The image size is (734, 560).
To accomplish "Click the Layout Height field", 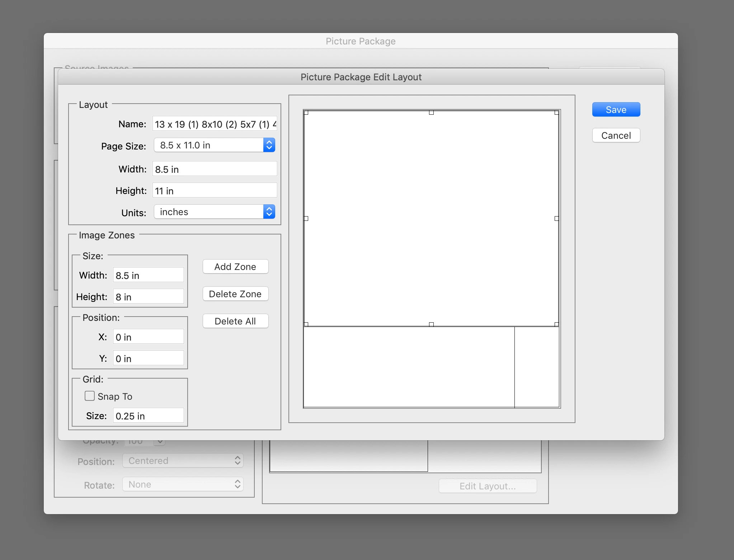I will (x=214, y=191).
